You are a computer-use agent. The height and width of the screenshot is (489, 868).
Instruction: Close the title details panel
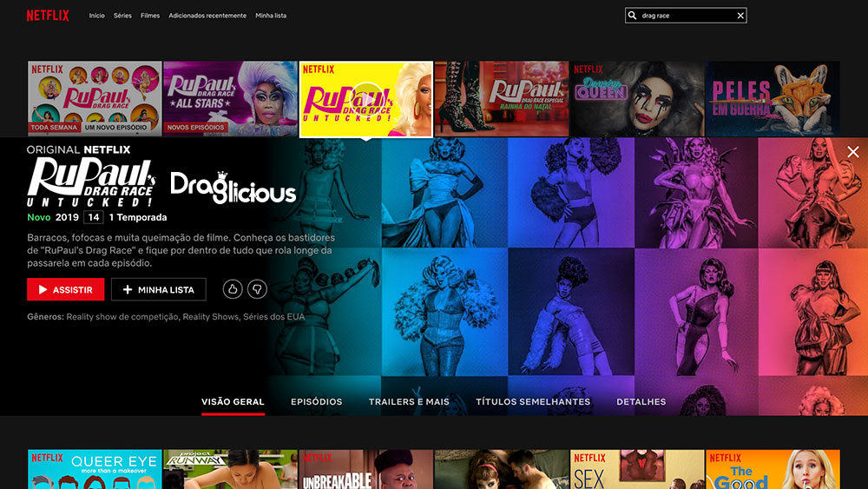point(853,152)
